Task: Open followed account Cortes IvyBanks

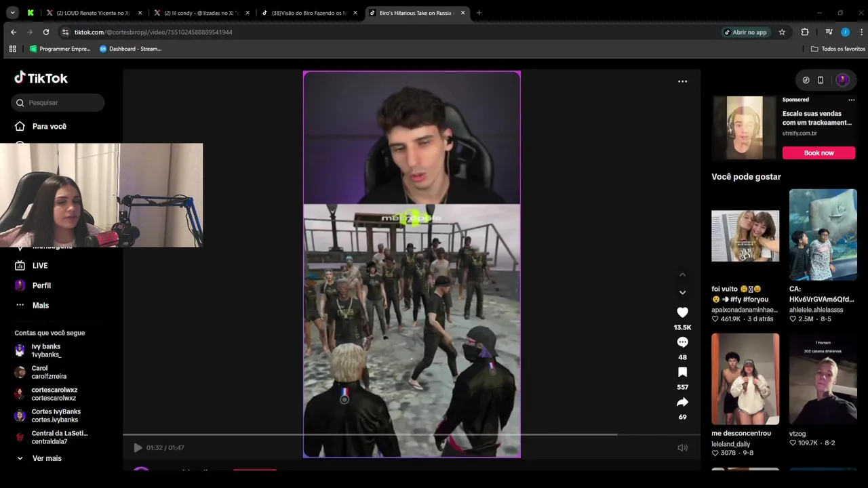Action: pyautogui.click(x=56, y=415)
